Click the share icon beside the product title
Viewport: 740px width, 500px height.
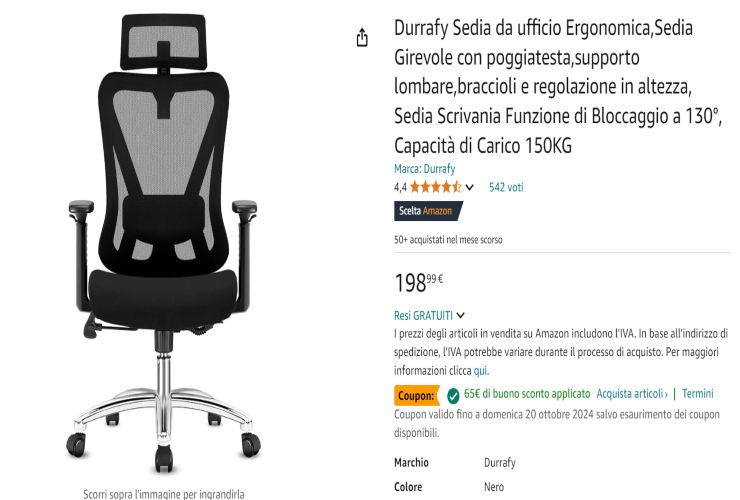point(362,37)
